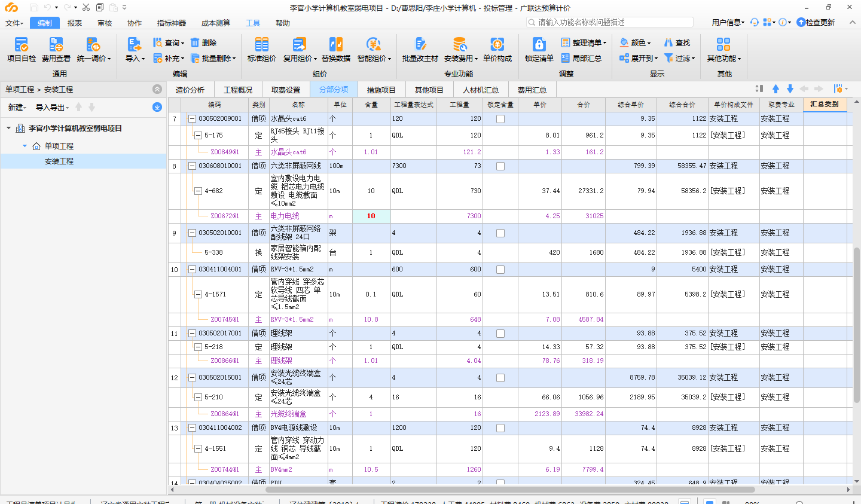Viewport: 861px width, 504px height.
Task: Switch to the 报表 reports ribbon tab
Action: tap(75, 23)
